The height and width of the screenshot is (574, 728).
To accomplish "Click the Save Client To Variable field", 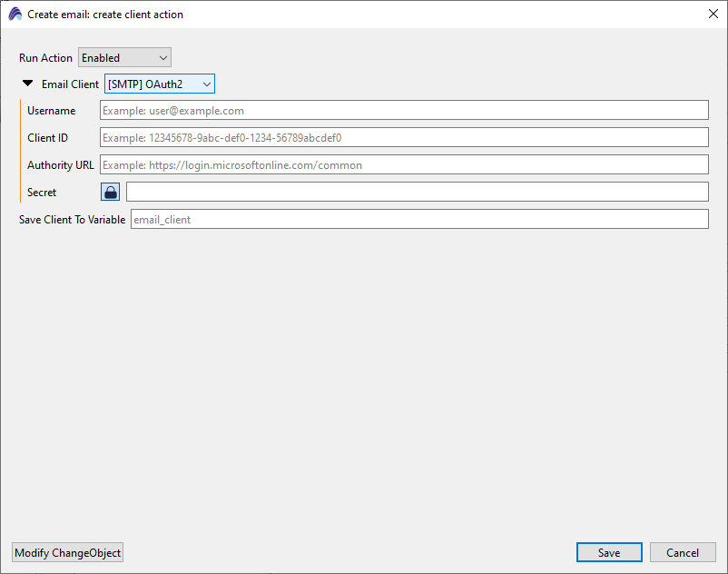I will pos(419,219).
